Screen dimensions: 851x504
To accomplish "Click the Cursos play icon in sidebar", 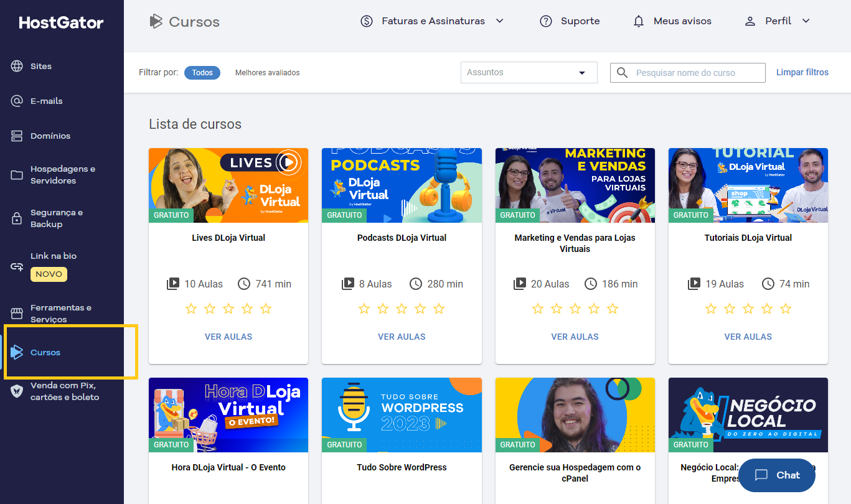I will click(x=17, y=352).
